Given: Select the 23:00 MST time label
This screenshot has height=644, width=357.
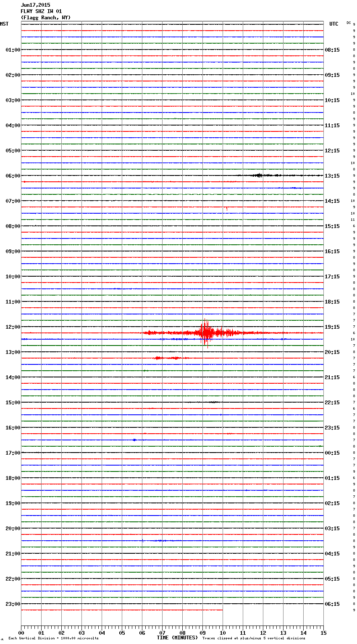Looking at the screenshot, I should click(13, 604).
